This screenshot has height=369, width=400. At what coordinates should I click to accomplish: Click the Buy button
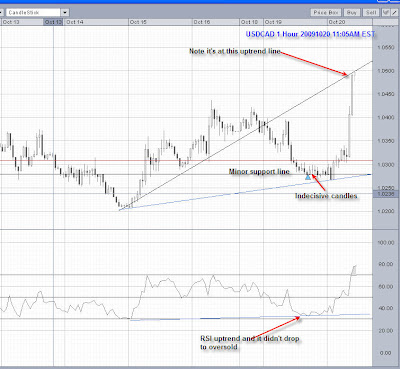(352, 13)
